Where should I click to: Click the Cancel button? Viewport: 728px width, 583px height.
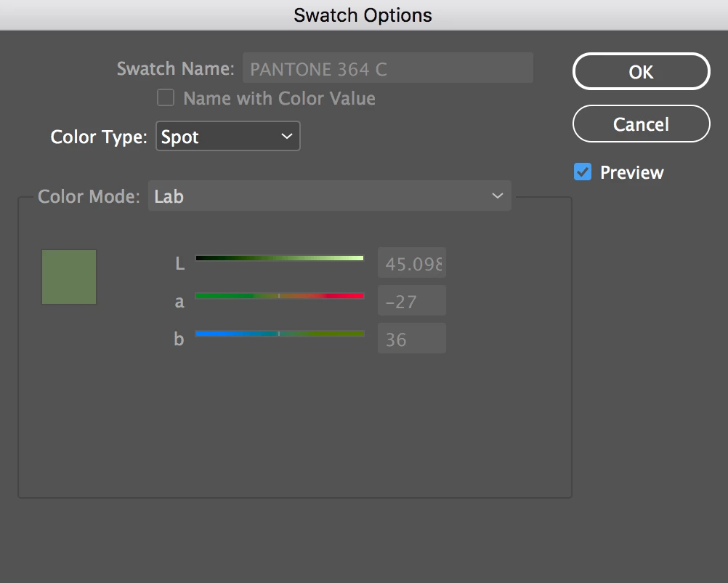(641, 124)
